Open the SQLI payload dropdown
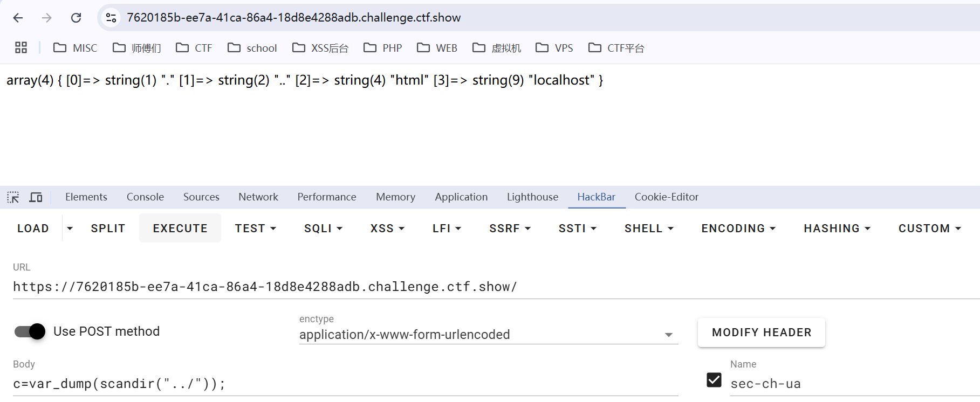Viewport: 980px width, 402px height. coord(323,228)
